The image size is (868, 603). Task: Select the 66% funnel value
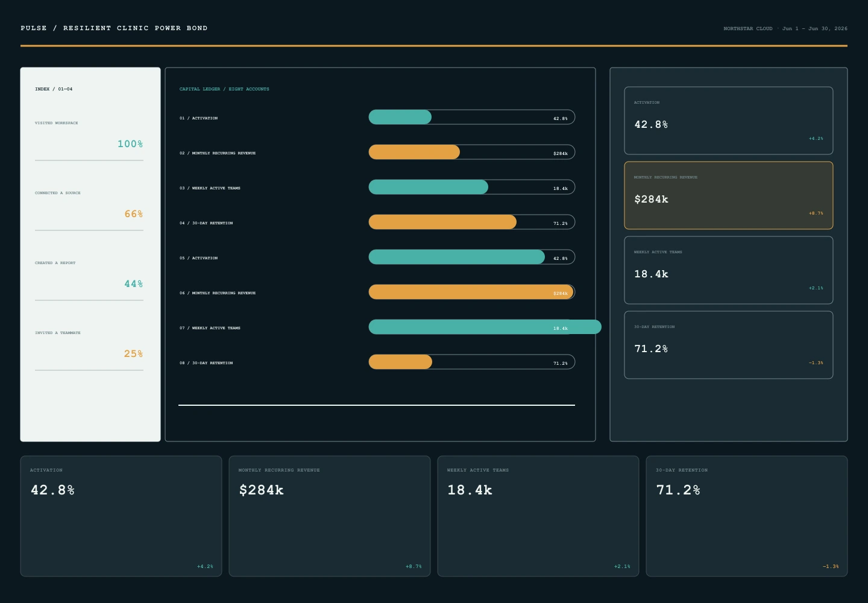tap(134, 214)
